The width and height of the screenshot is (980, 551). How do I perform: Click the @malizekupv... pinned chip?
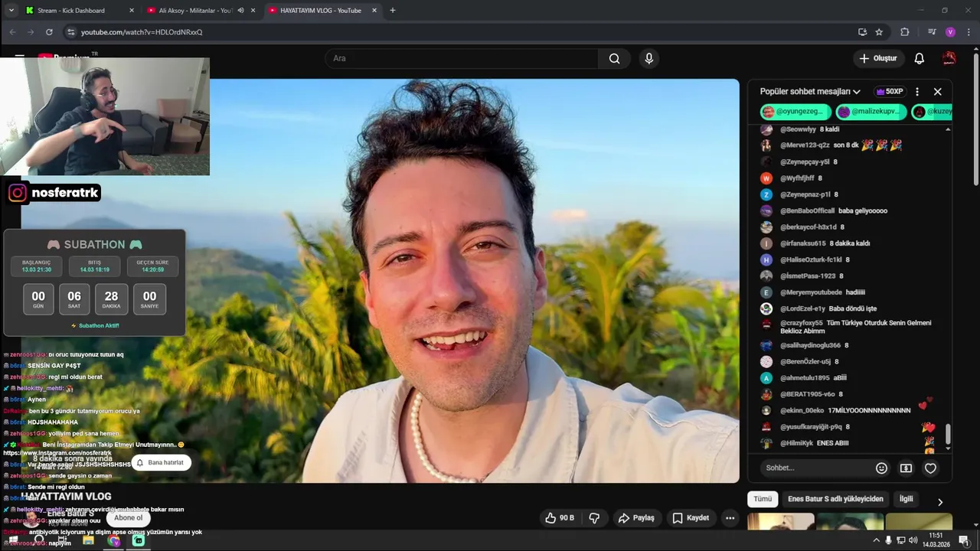point(871,112)
